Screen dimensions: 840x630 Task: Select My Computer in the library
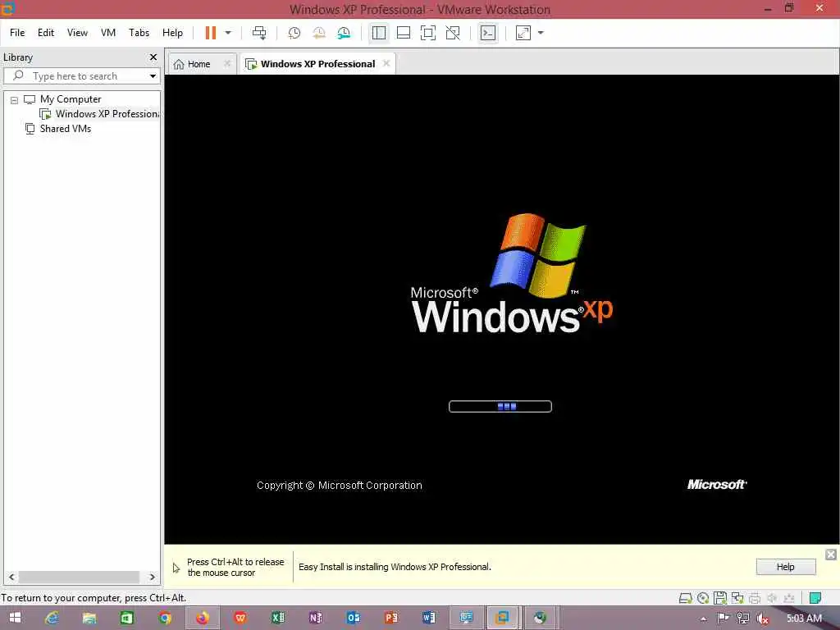71,99
